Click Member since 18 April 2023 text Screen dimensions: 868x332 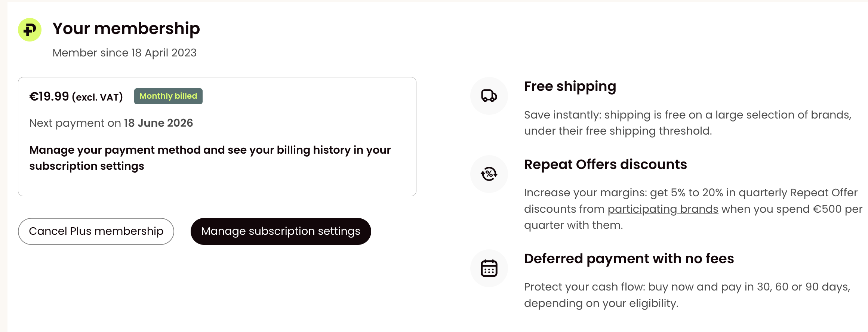click(124, 53)
